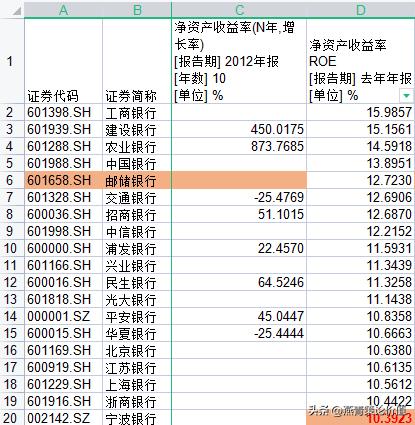
Task: Select cell with value 15.1561
Action: click(x=361, y=129)
